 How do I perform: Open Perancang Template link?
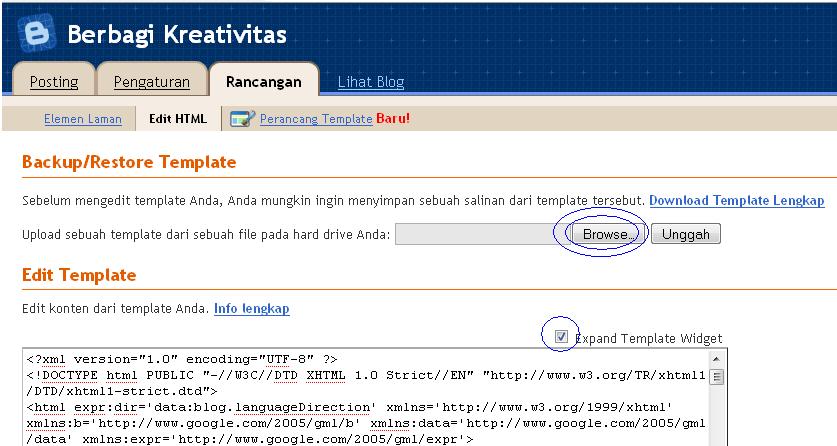click(x=316, y=118)
